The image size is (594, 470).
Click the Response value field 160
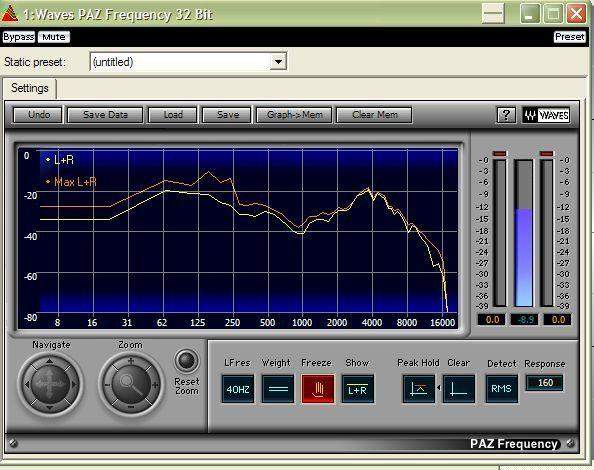point(544,383)
